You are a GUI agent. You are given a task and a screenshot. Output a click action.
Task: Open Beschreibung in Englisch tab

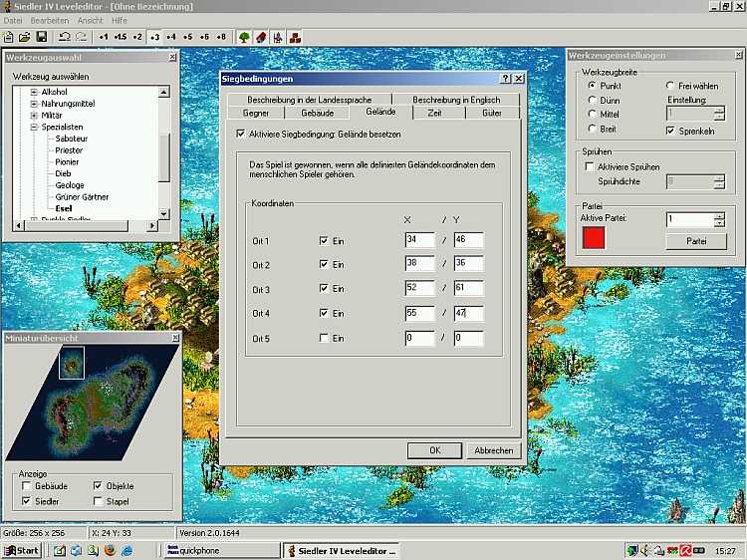[x=456, y=100]
